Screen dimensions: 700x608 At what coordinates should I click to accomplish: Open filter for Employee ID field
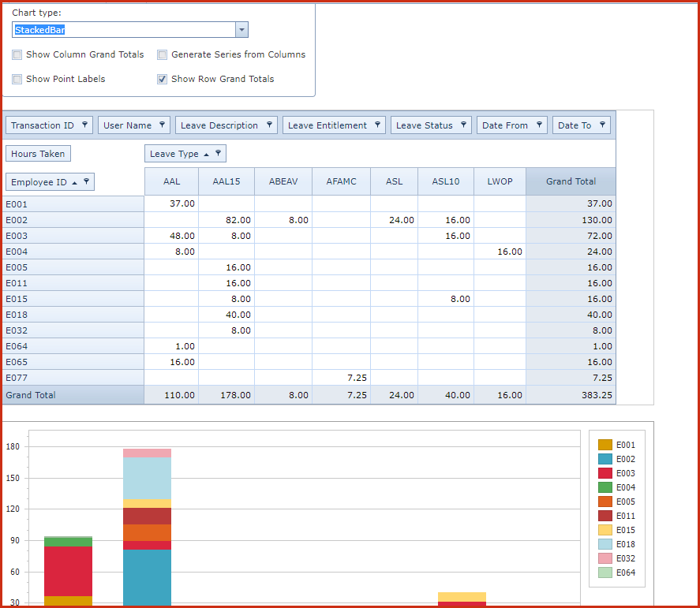86,181
